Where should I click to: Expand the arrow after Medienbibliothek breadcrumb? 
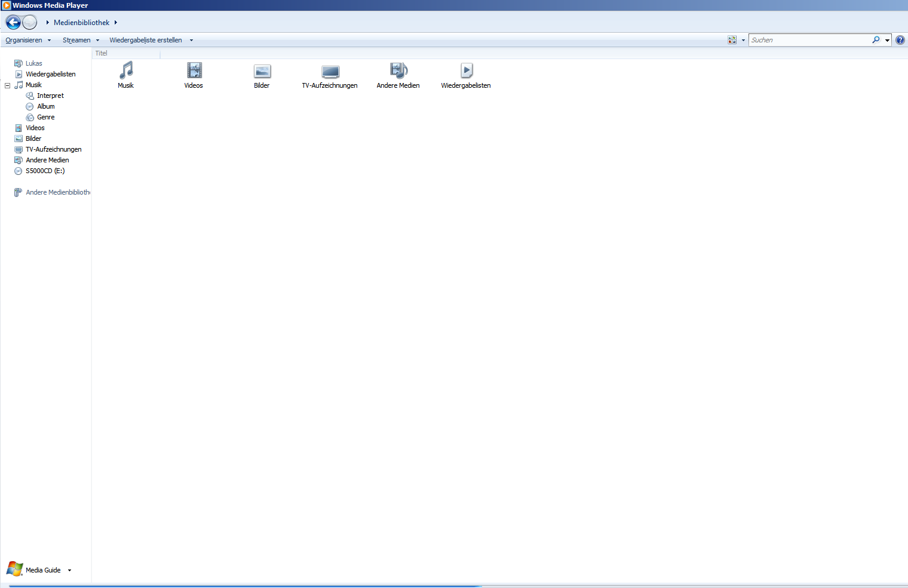(116, 23)
